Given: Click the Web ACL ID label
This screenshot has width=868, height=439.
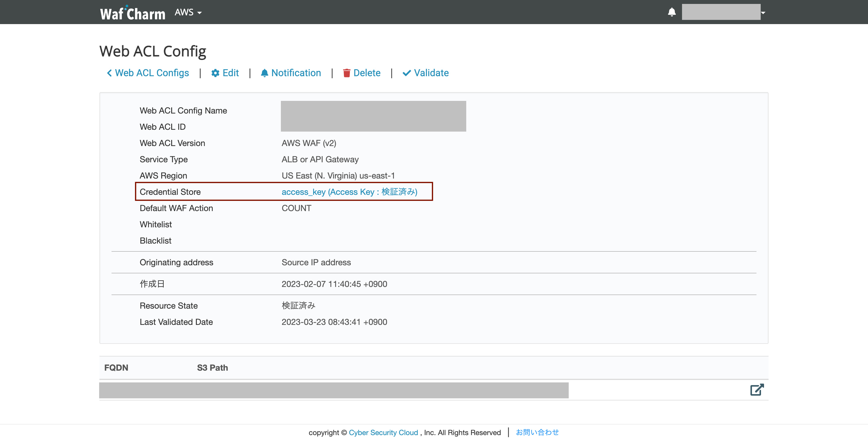Looking at the screenshot, I should (x=163, y=127).
